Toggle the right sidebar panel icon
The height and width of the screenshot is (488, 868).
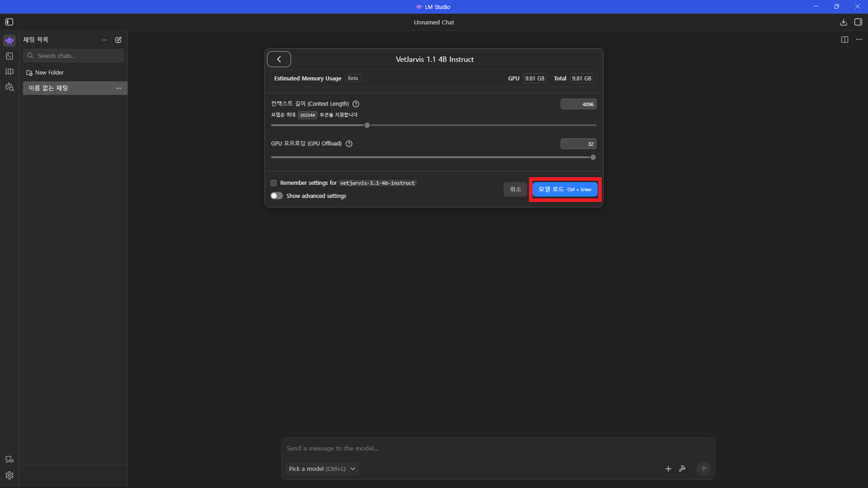(858, 22)
